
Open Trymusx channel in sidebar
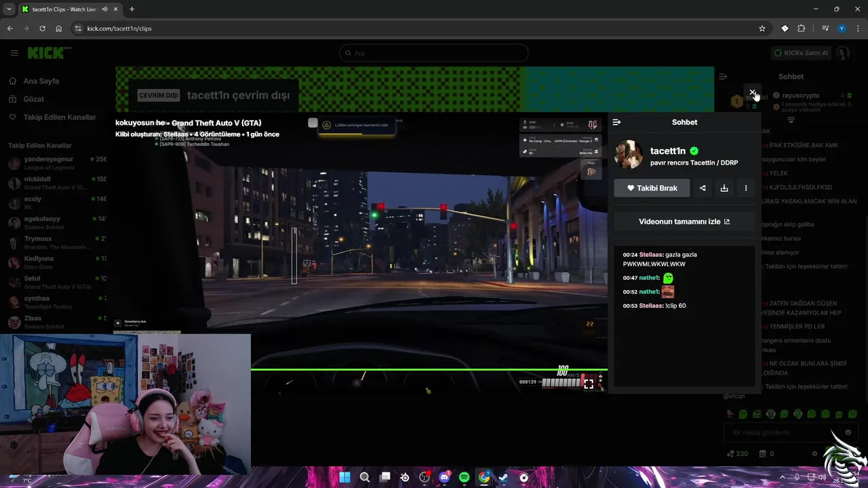tap(56, 243)
